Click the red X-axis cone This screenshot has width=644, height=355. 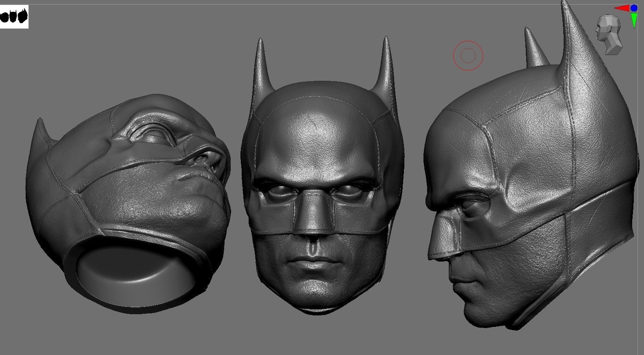pyautogui.click(x=622, y=8)
